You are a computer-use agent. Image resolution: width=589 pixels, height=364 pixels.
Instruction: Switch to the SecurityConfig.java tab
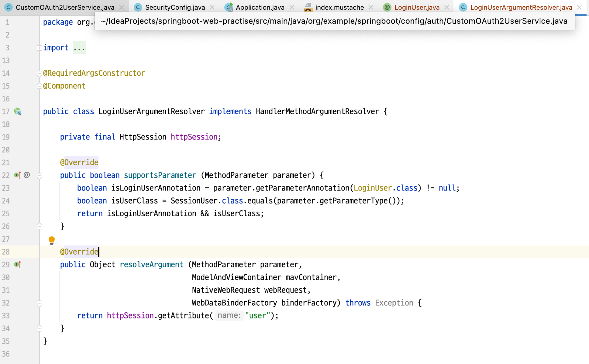click(x=175, y=7)
